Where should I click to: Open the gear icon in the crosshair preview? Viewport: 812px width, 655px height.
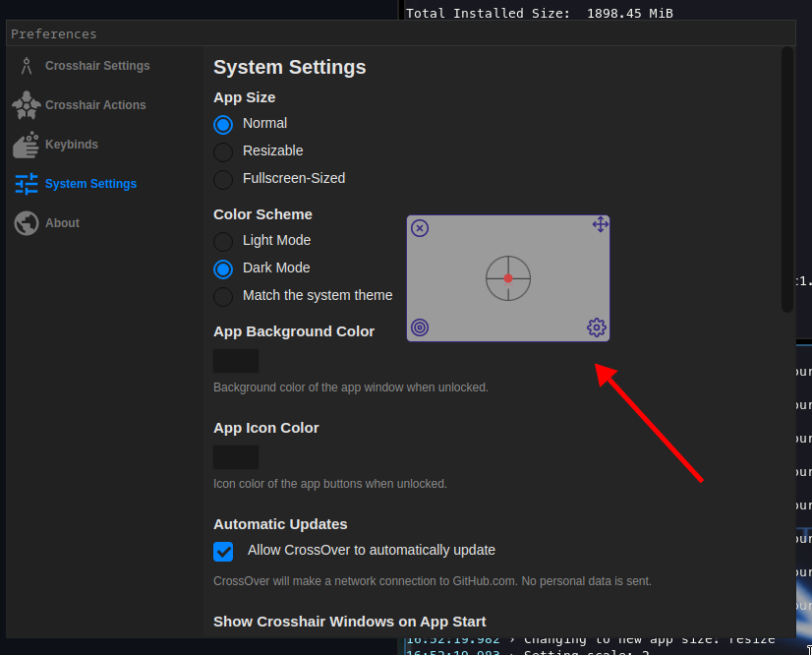coord(597,327)
